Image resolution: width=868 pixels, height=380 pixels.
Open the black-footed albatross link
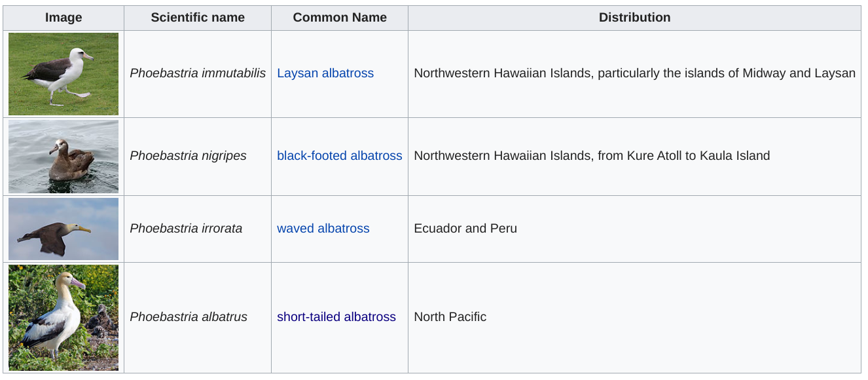[x=340, y=156]
